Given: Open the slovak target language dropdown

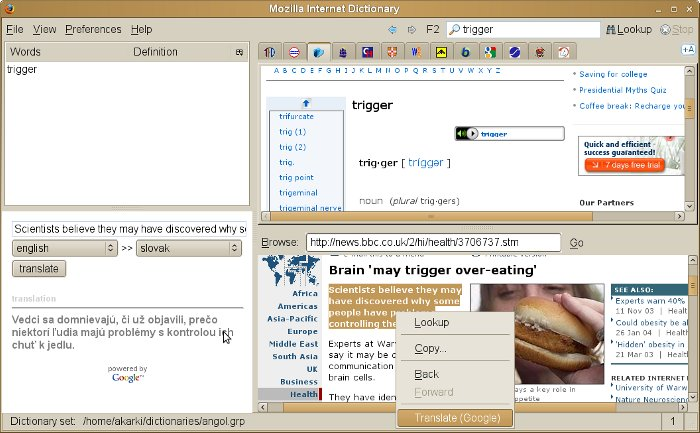Looking at the screenshot, I should [189, 248].
